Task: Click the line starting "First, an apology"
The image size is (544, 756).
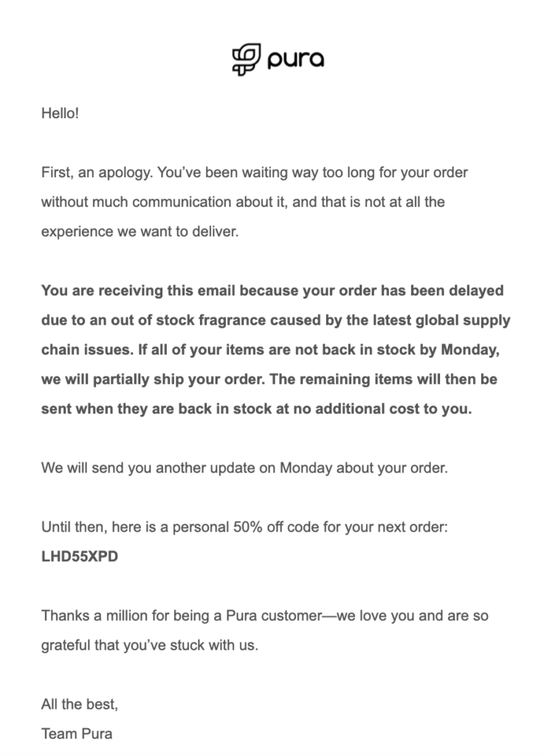Action: pyautogui.click(x=255, y=173)
